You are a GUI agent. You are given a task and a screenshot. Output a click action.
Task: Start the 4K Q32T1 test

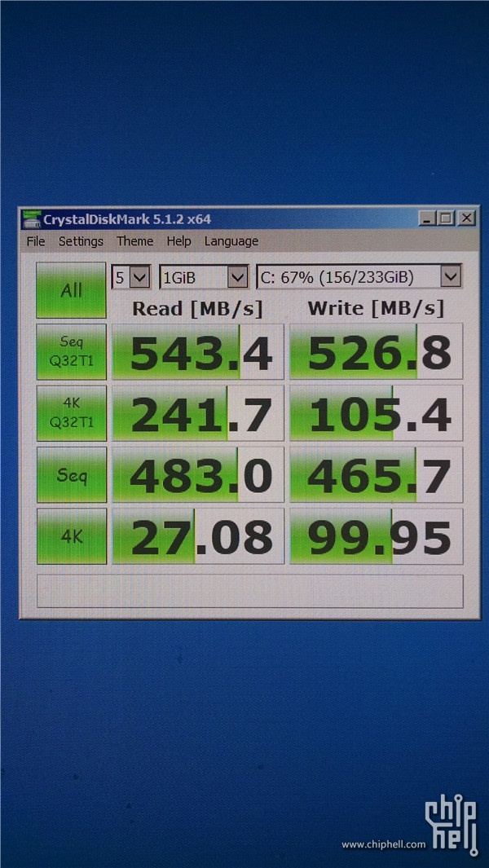(x=72, y=413)
